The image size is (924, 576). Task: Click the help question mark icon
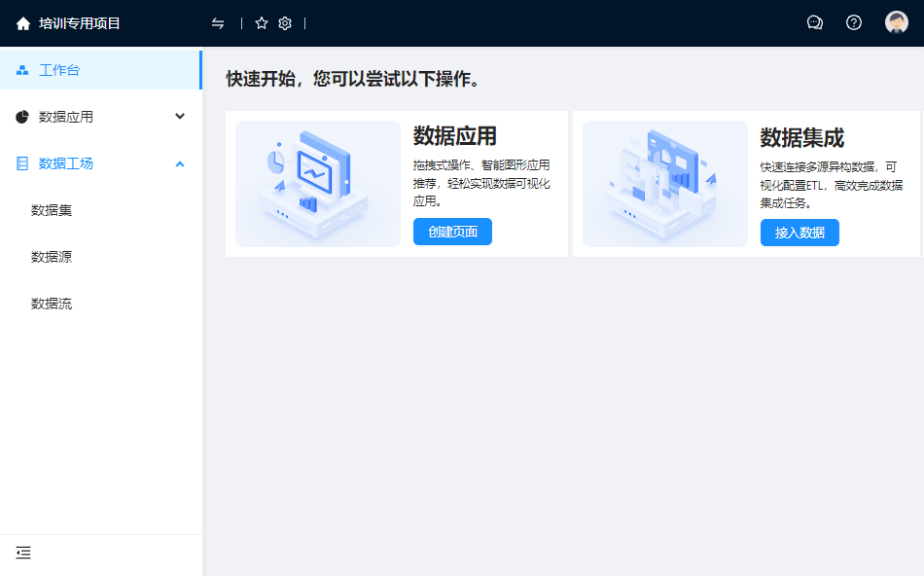coord(854,22)
